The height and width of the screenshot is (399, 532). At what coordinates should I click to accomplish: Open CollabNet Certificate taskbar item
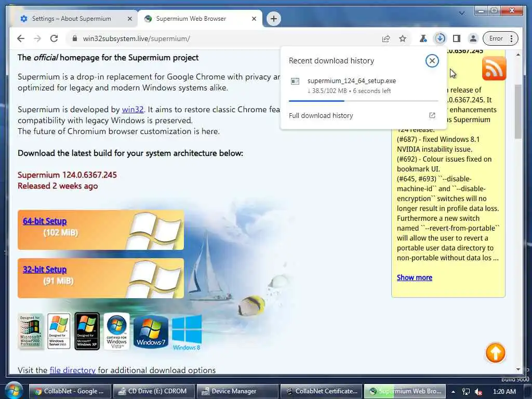pos(321,391)
